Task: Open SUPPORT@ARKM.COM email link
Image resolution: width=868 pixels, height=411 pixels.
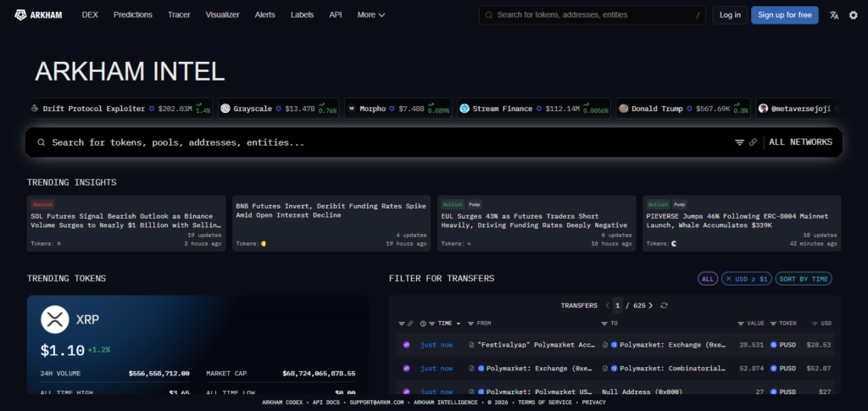Action: (376, 403)
